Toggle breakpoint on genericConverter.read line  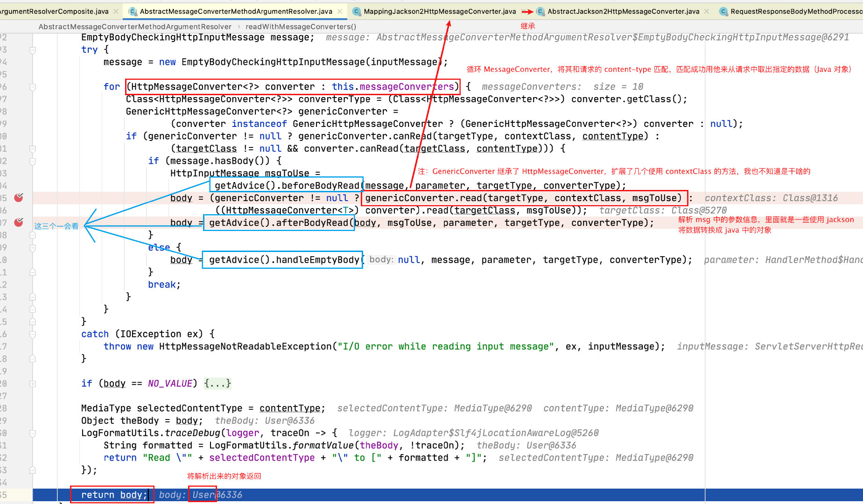[x=19, y=198]
